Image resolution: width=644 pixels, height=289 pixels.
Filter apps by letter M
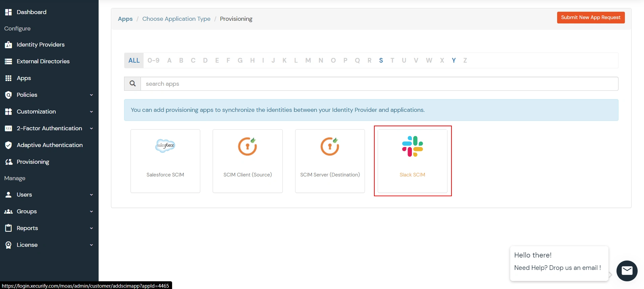pos(308,60)
